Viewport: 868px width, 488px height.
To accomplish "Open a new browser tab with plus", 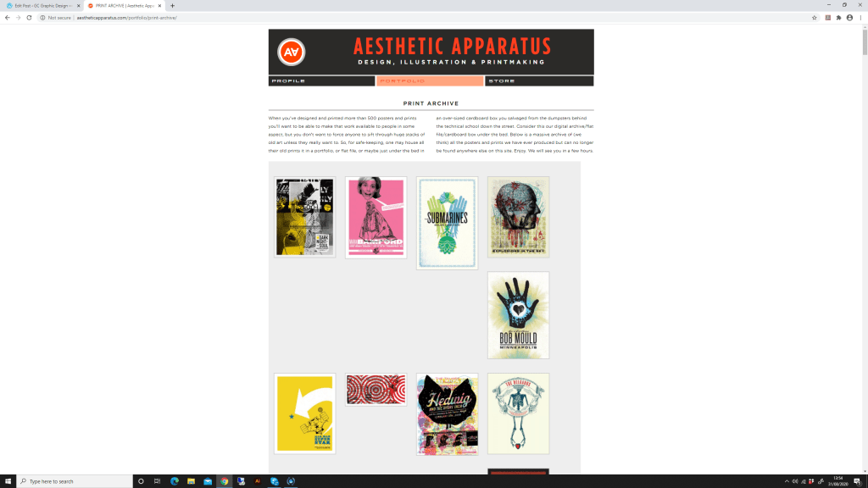I will [172, 6].
